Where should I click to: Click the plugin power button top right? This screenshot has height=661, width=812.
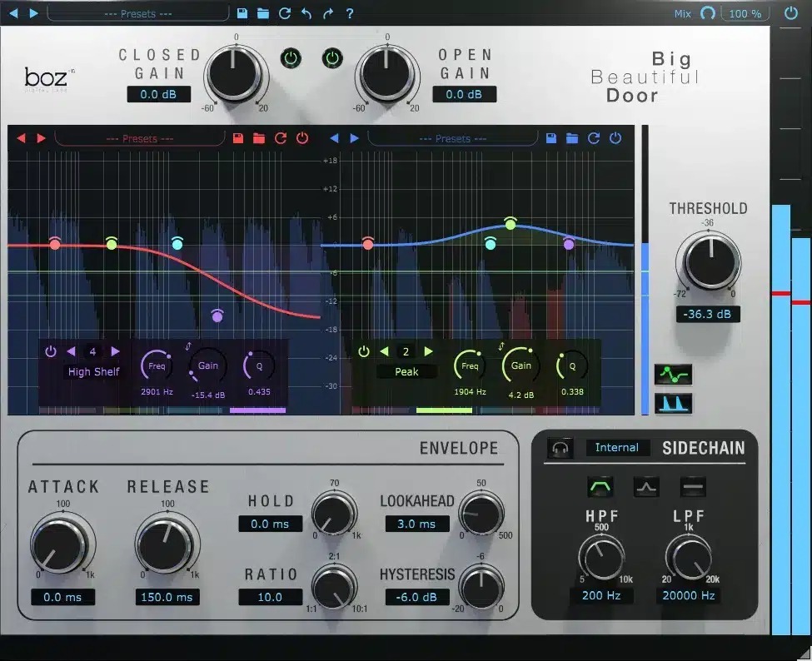(x=790, y=12)
